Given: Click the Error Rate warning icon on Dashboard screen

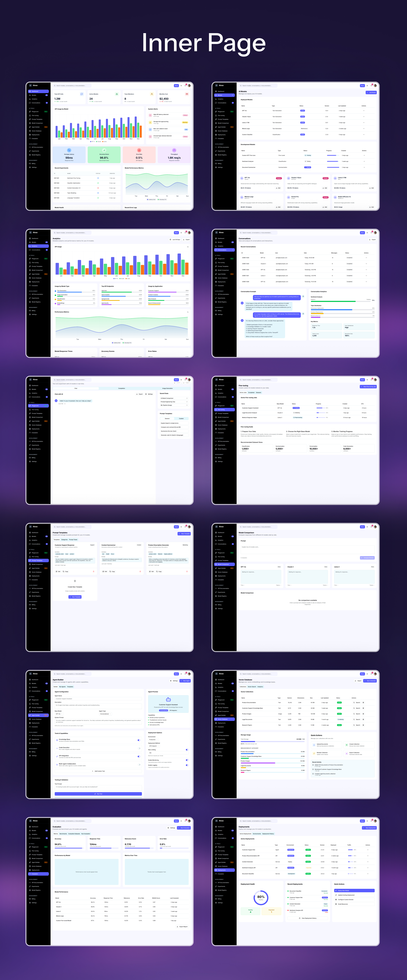Looking at the screenshot, I should 139,150.
